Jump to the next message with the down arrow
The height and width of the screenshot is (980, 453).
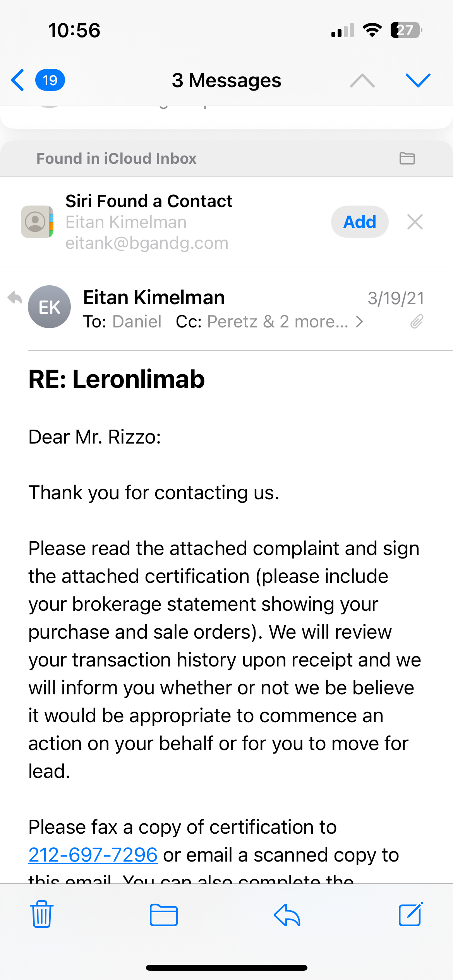[418, 81]
